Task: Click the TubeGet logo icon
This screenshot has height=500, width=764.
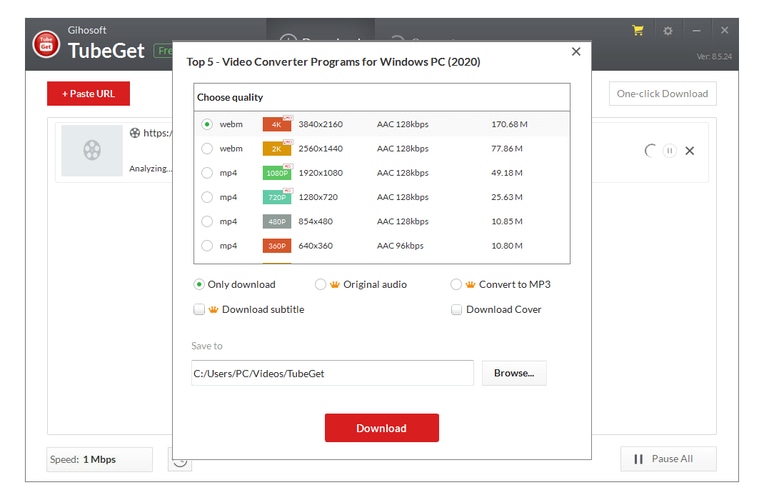Action: tap(46, 44)
